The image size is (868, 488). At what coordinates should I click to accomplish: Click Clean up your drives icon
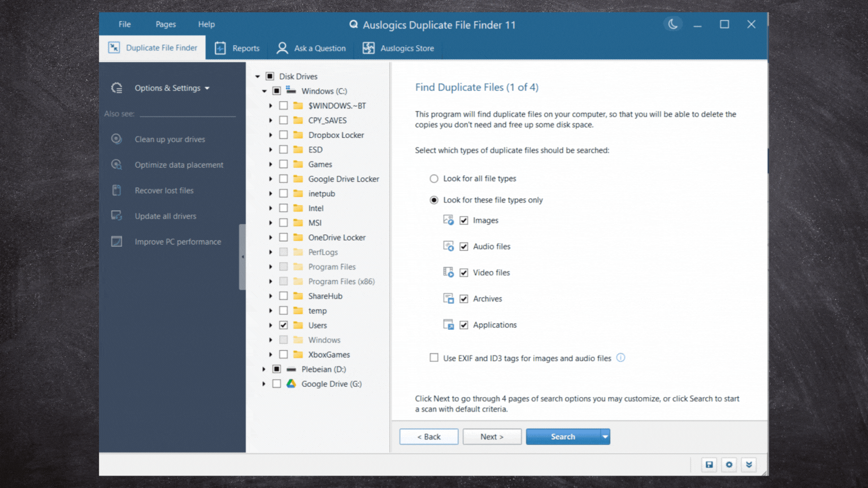[x=116, y=139]
